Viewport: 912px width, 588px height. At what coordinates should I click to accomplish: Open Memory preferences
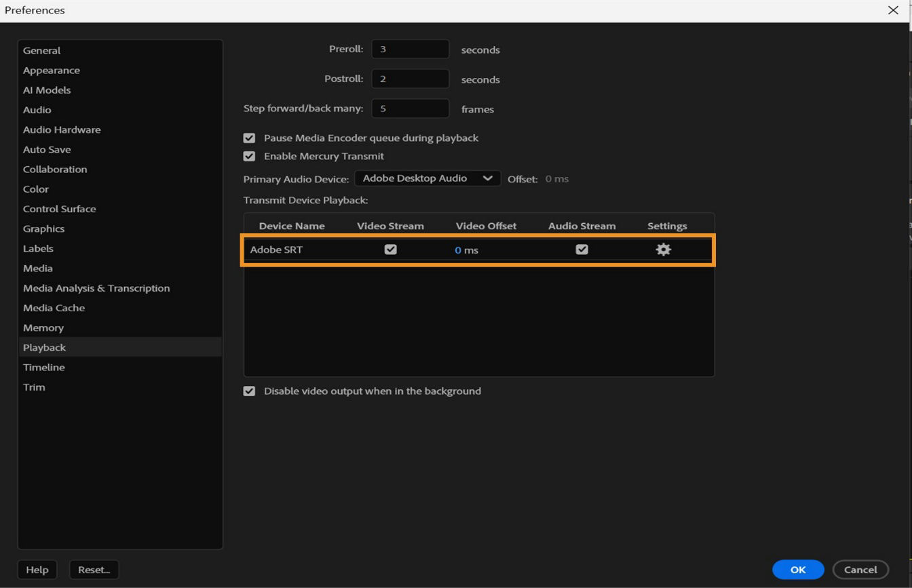coord(43,328)
